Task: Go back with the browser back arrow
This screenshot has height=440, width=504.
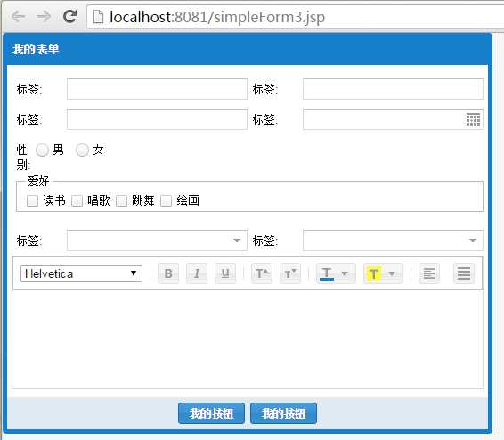Action: [x=19, y=16]
